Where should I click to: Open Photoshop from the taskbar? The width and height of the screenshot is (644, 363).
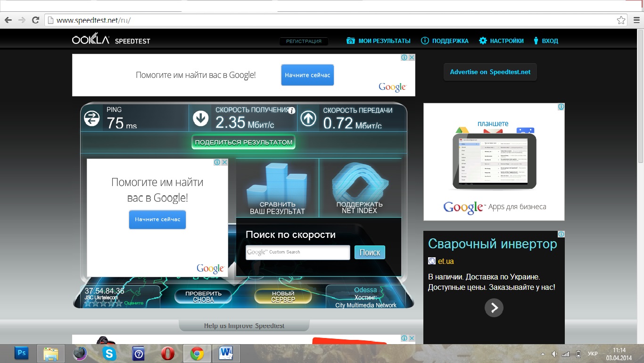(22, 353)
